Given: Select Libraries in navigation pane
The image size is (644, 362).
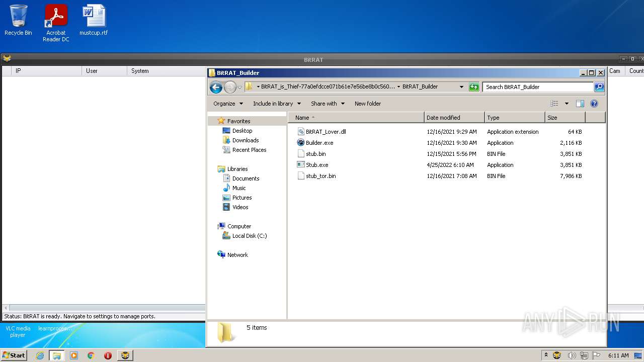Looking at the screenshot, I should (x=237, y=169).
